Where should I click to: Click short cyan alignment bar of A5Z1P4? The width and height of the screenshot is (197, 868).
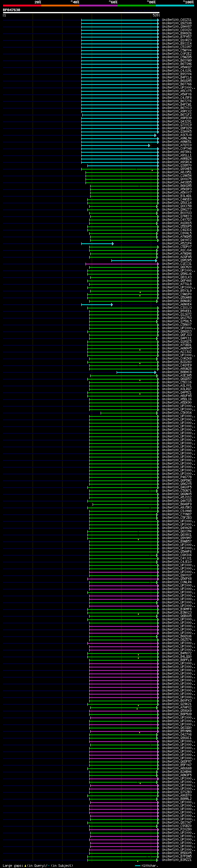tap(97, 244)
